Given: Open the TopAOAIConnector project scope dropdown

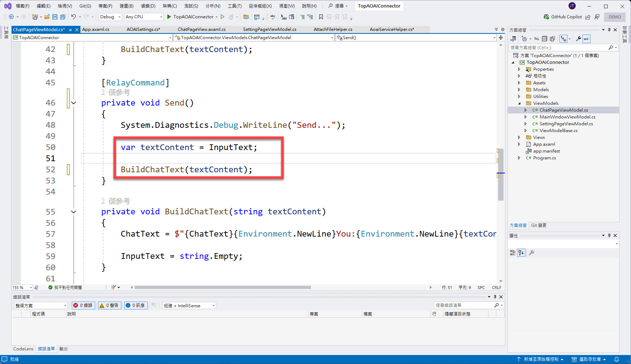Looking at the screenshot, I should click(92, 38).
